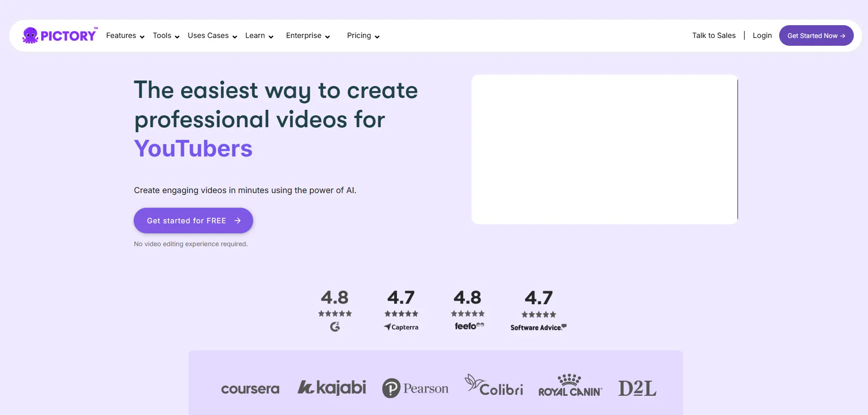Image resolution: width=868 pixels, height=415 pixels.
Task: Click the Pearson logo
Action: pos(415,388)
